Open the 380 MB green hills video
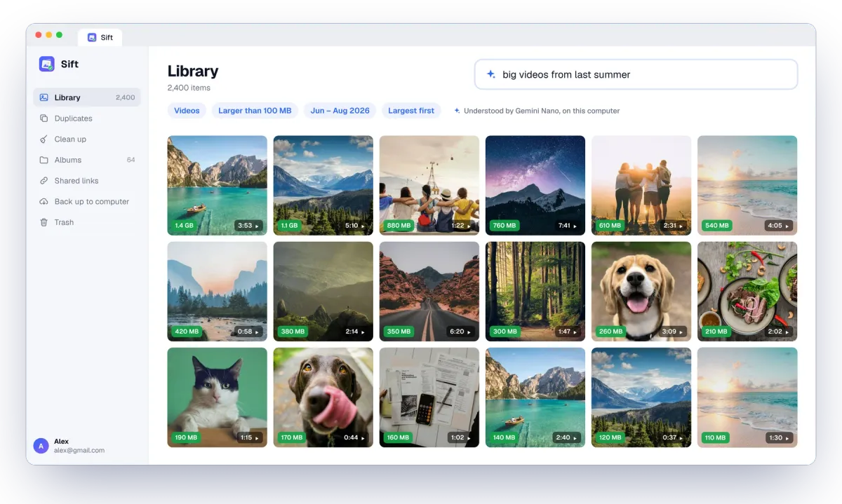This screenshot has width=842, height=504. [x=323, y=292]
